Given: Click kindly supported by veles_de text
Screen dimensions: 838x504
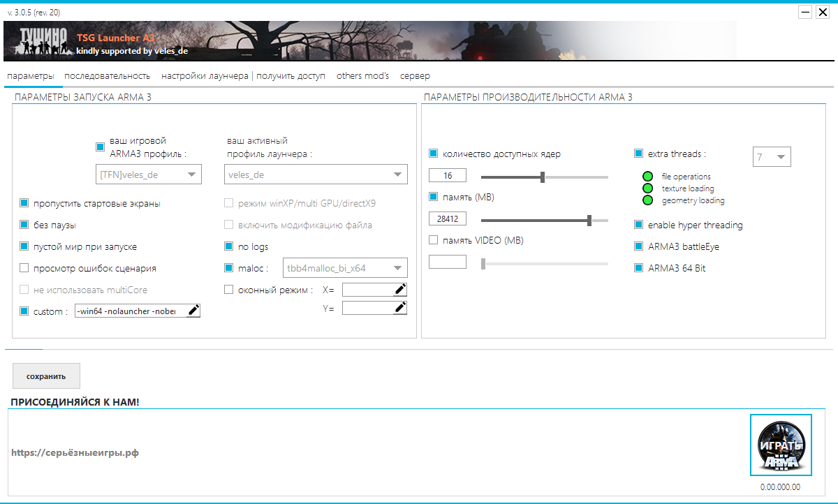Looking at the screenshot, I should coord(132,51).
